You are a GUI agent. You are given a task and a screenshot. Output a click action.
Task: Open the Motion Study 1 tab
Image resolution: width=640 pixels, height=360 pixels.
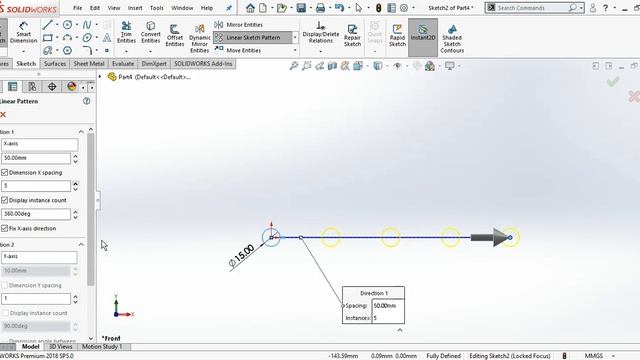[102, 347]
